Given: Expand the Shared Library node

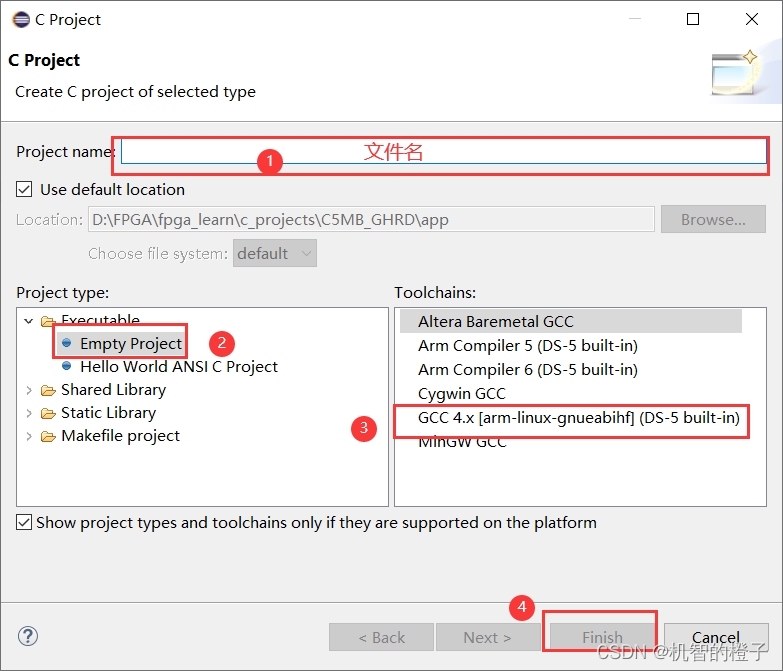Looking at the screenshot, I should tap(29, 390).
